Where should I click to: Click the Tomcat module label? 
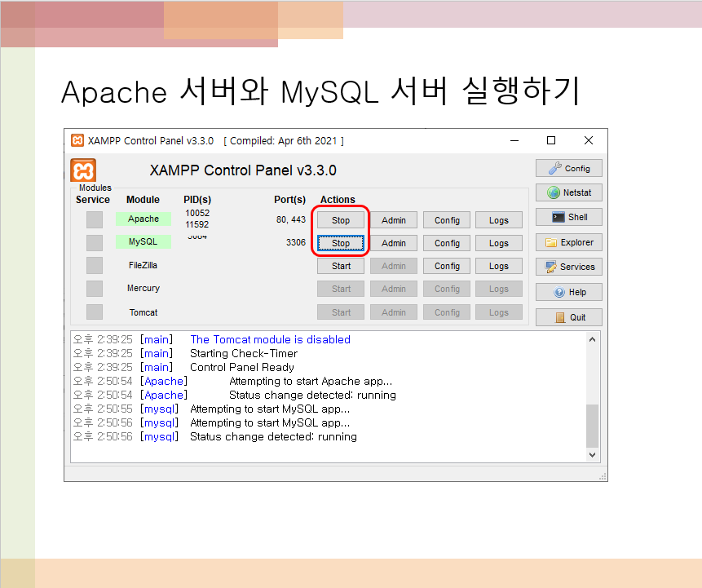coord(143,312)
